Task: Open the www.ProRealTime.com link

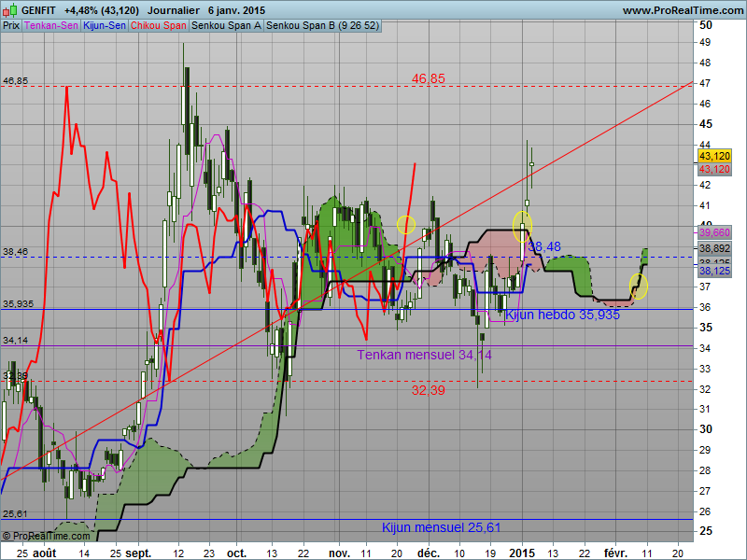Action: [x=683, y=10]
